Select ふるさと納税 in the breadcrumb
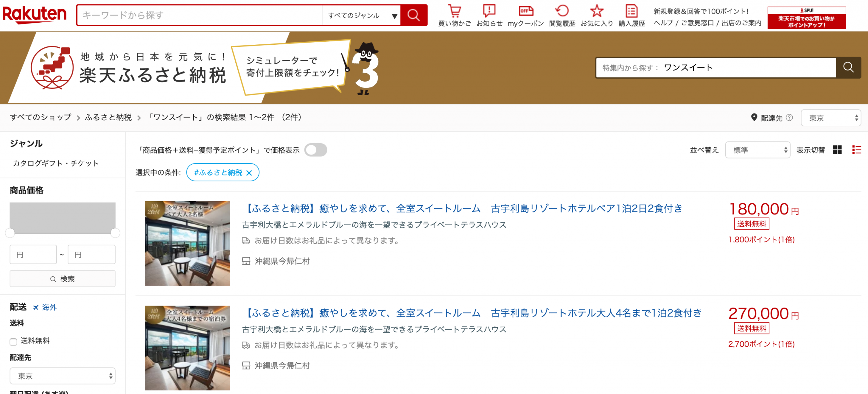 (108, 117)
